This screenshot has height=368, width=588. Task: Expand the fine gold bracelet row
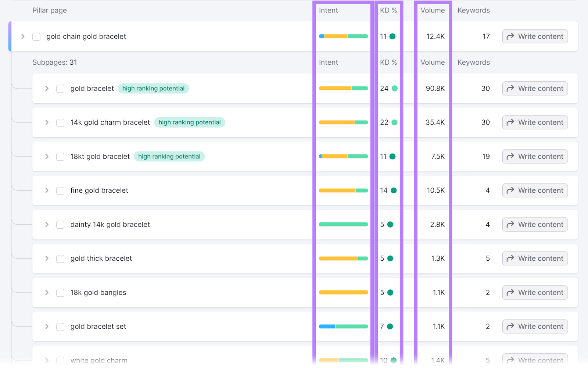pos(47,190)
